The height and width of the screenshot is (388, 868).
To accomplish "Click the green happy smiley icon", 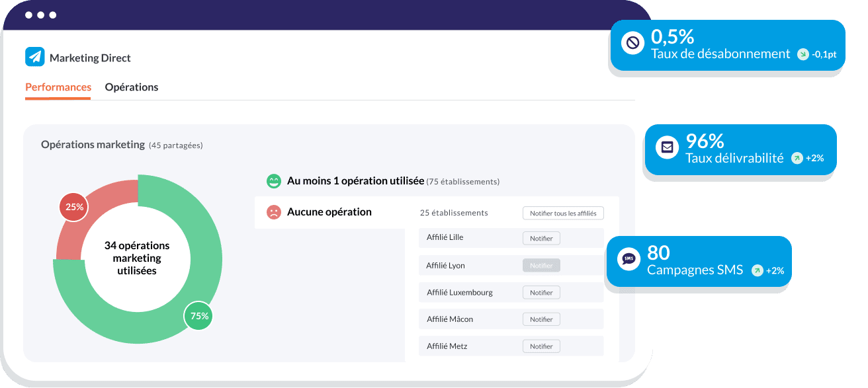I will (273, 180).
